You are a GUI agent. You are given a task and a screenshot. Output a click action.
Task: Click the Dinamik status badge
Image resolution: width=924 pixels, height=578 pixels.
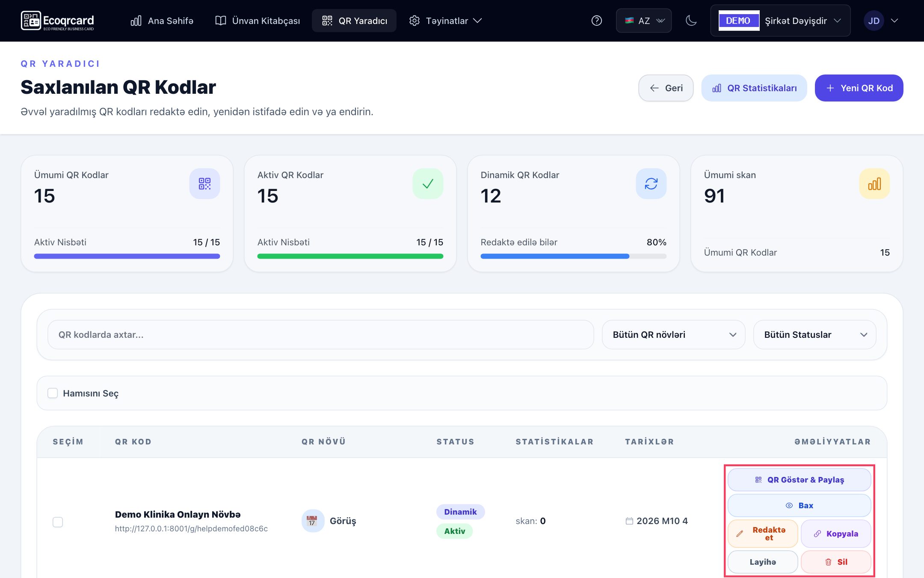pos(460,512)
